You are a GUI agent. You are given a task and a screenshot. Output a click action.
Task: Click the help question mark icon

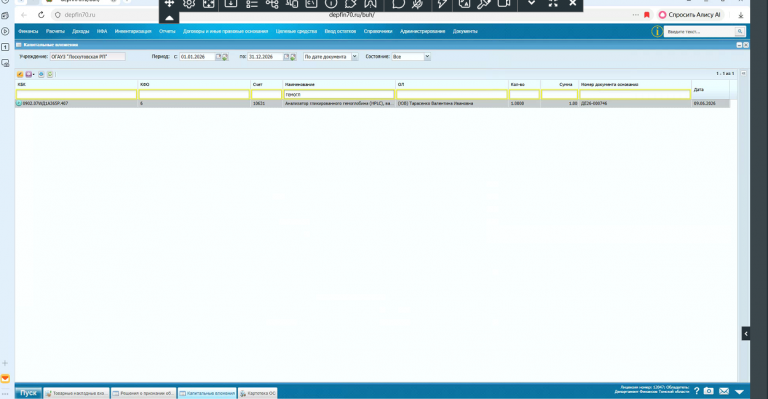point(696,391)
